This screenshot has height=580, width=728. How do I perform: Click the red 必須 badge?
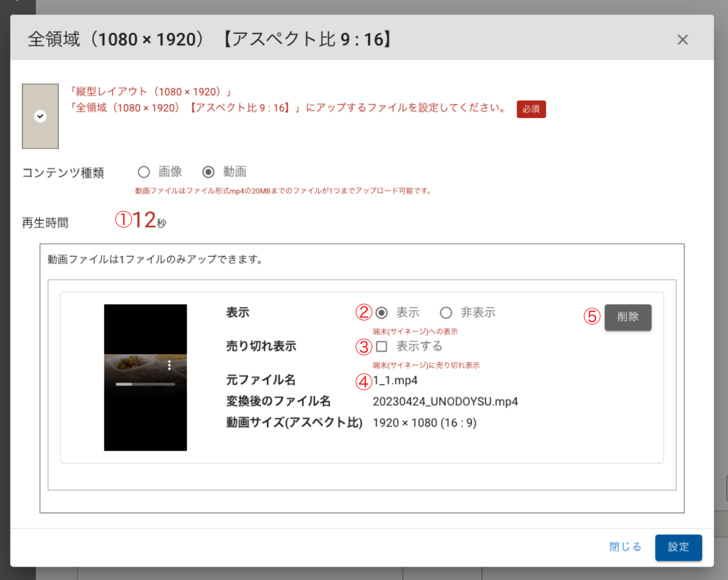click(x=531, y=109)
